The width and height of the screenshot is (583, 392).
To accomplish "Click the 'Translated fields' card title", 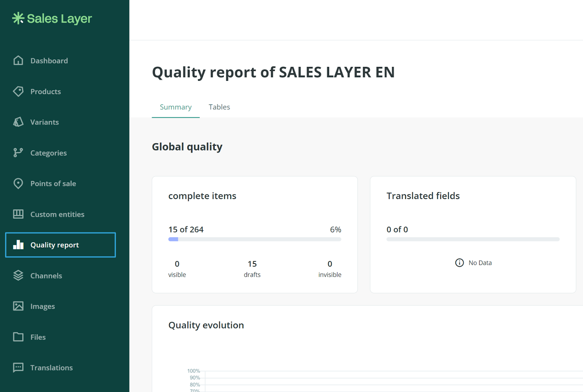I will pyautogui.click(x=423, y=196).
